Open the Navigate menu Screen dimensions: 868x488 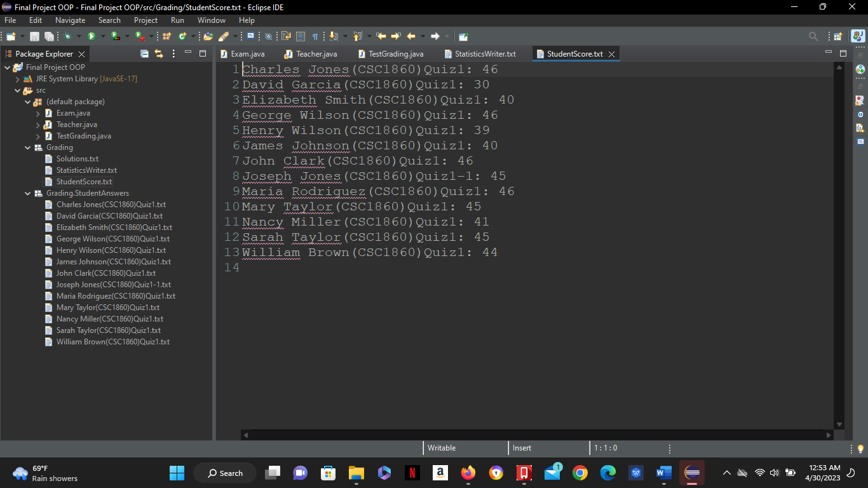(71, 20)
